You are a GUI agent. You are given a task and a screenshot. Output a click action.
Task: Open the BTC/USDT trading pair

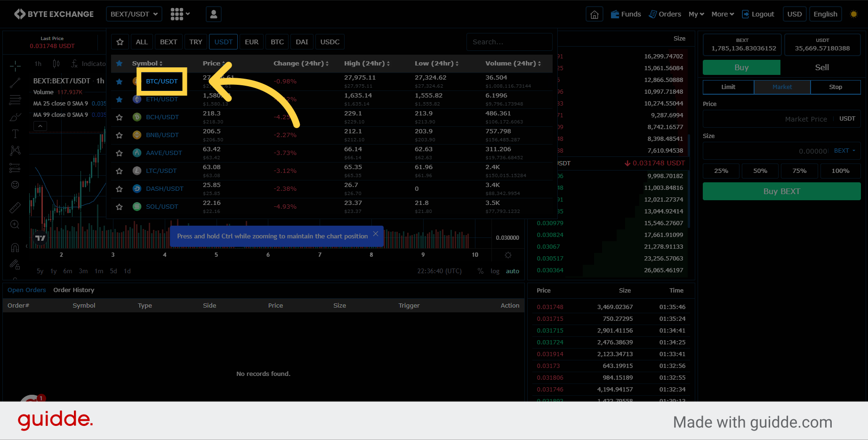(162, 81)
